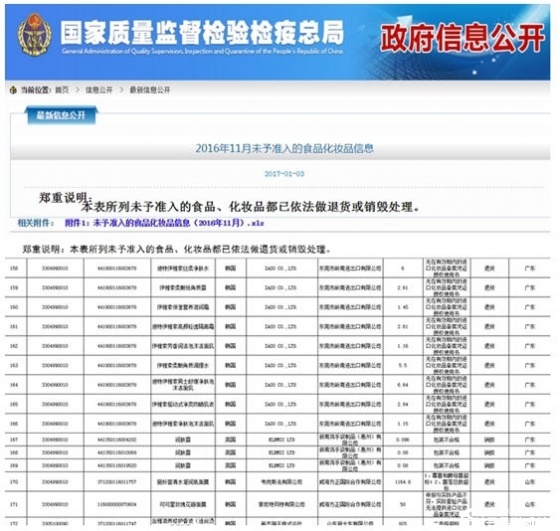Click 包装不合格 reason cell in row 168
The height and width of the screenshot is (531, 560).
(x=446, y=452)
